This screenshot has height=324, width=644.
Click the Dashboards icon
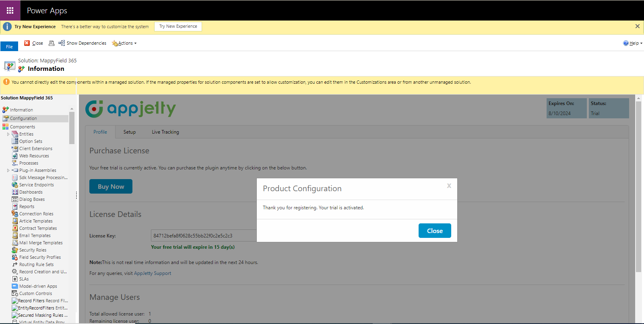click(x=15, y=192)
